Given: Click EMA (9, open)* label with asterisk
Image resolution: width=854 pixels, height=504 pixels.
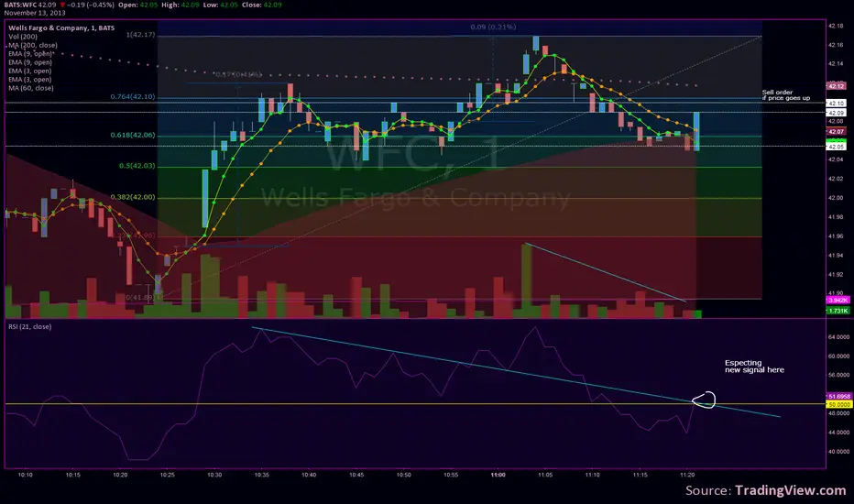Looking at the screenshot, I should (x=31, y=54).
